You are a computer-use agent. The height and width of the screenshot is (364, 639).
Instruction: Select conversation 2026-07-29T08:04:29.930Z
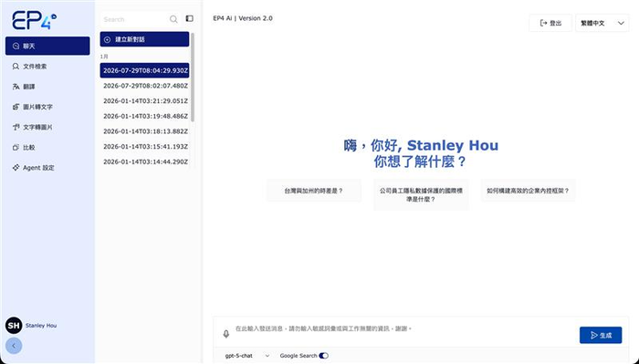(144, 70)
